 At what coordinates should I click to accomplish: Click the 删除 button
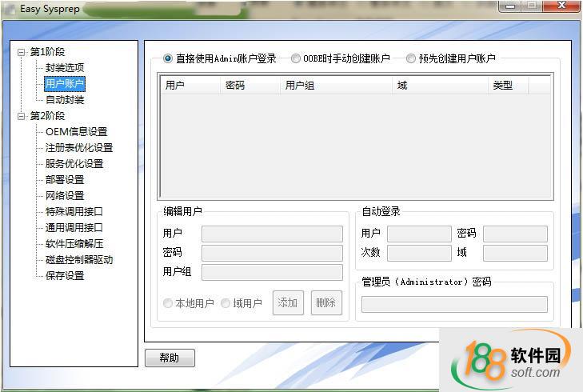point(326,302)
